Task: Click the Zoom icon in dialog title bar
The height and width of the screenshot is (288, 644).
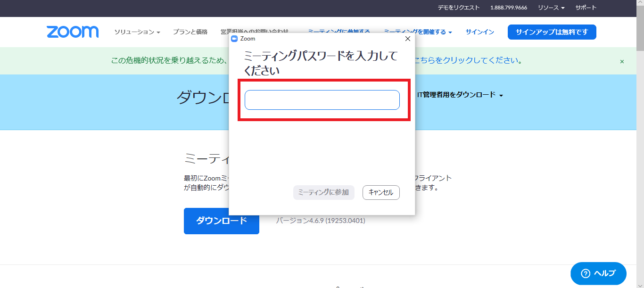Action: (x=234, y=39)
